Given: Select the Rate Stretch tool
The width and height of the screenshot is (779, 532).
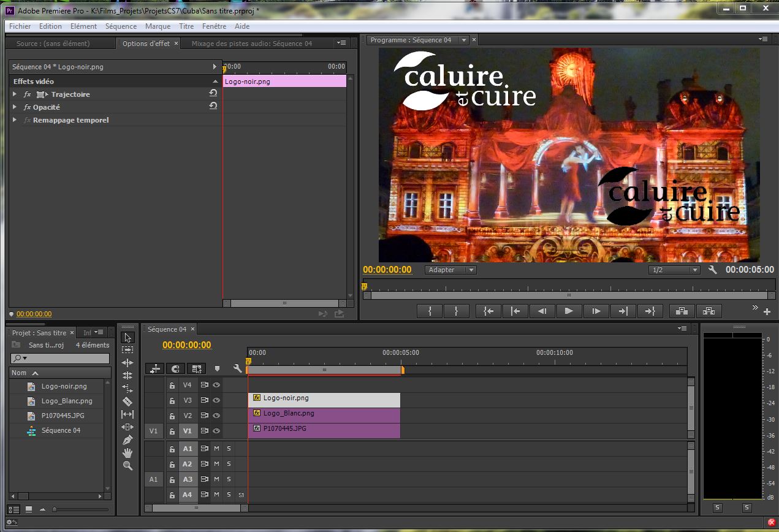Looking at the screenshot, I should (x=127, y=389).
